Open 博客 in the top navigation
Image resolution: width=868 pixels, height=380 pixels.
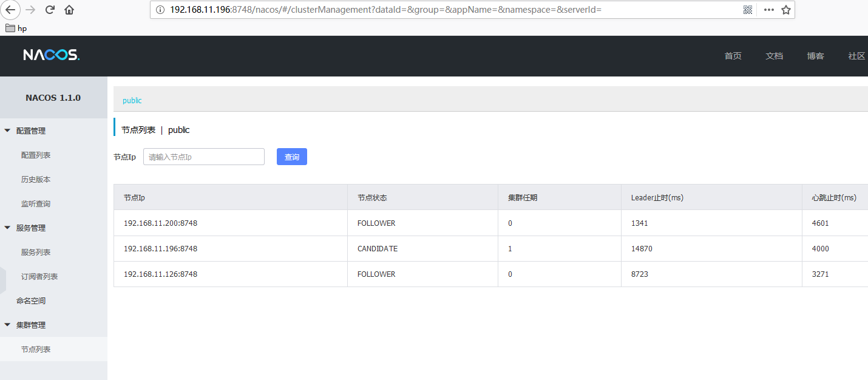click(815, 56)
